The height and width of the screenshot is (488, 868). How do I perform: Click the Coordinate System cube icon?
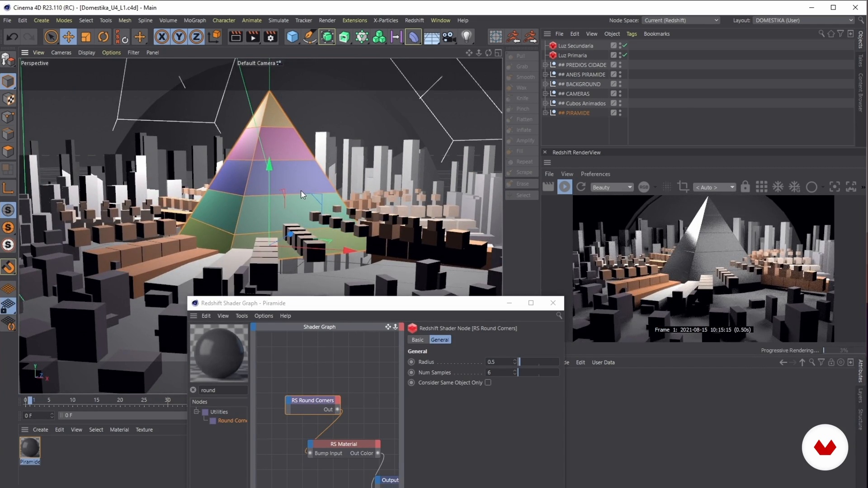click(x=215, y=37)
